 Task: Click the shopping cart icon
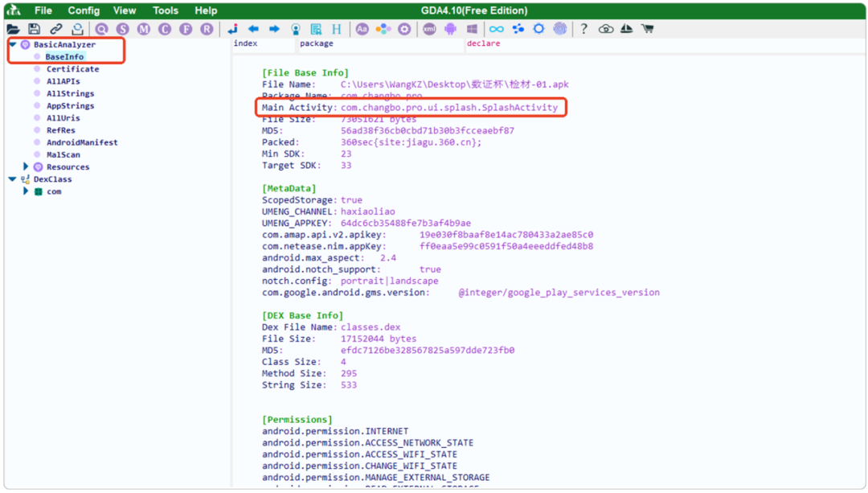click(647, 29)
